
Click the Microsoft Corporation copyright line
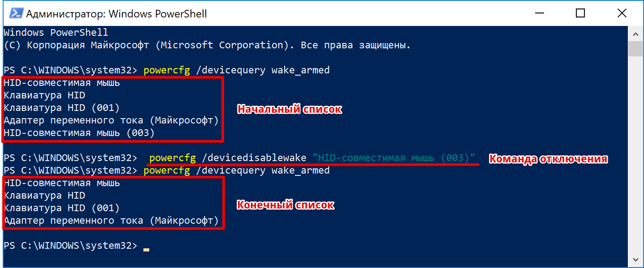(x=207, y=45)
